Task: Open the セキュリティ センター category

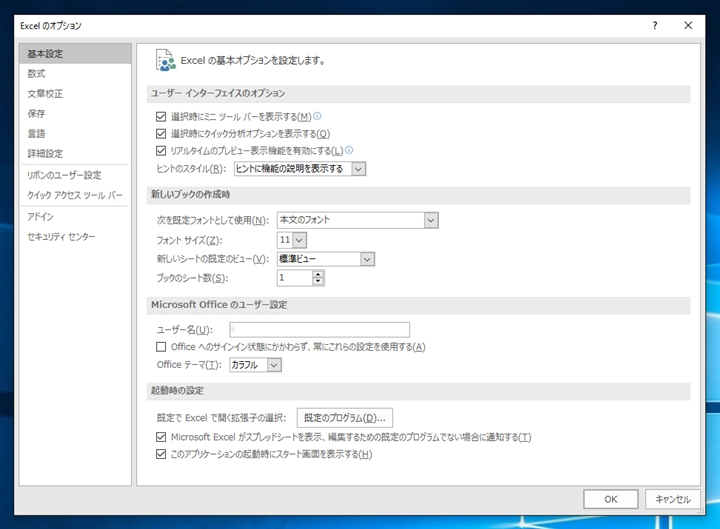Action: click(75, 236)
